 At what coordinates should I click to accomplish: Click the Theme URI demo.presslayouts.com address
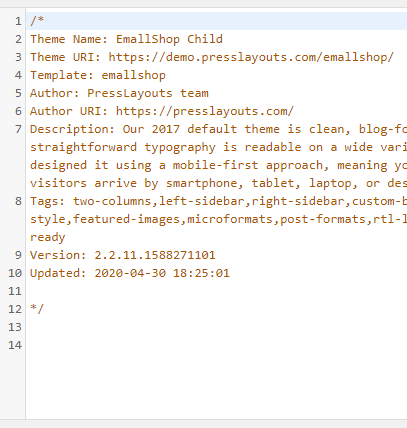251,57
